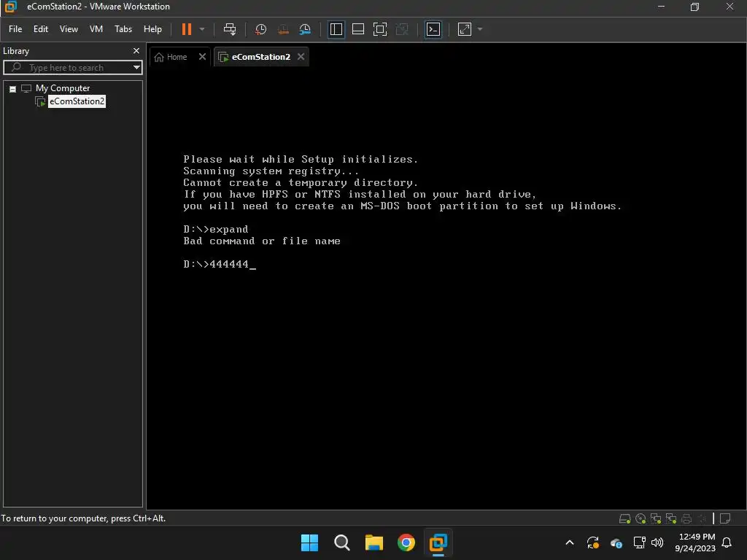Click the Unity mode icon
The image size is (747, 560).
click(402, 29)
